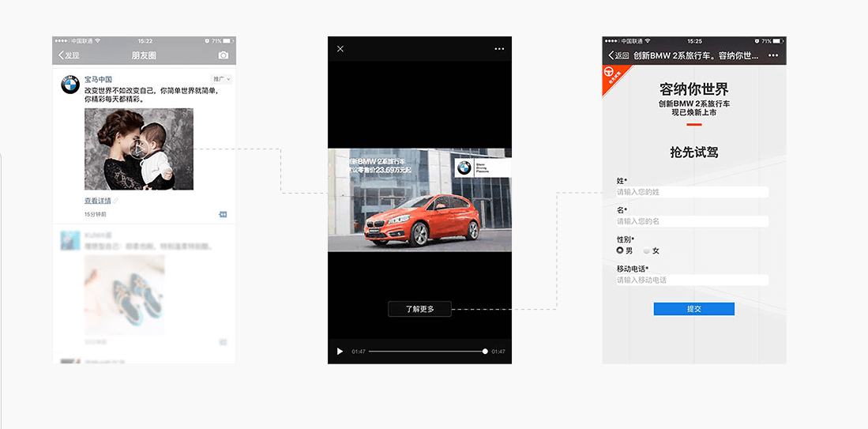This screenshot has width=868, height=429.
Task: Focus the 请输入移动电话 input field
Action: [x=693, y=280]
